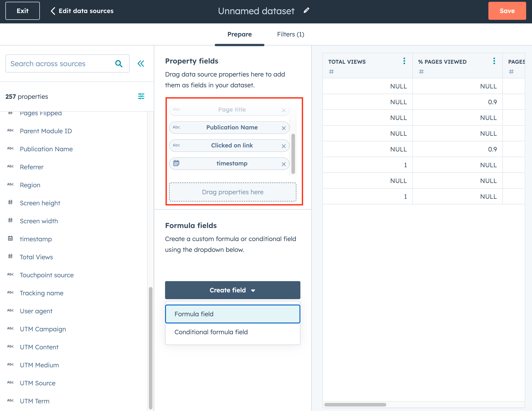This screenshot has width=532, height=411.
Task: Click the Abc icon beside Region
Action: [x=10, y=184]
